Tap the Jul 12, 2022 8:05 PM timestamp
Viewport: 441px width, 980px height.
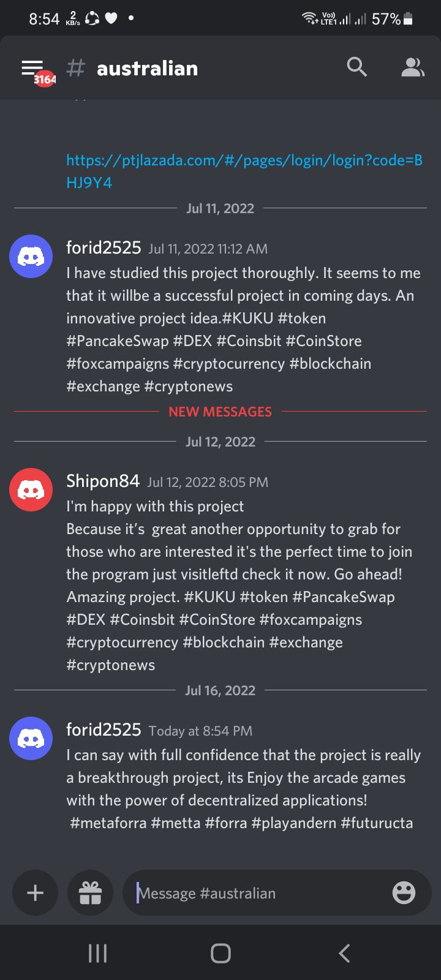pyautogui.click(x=208, y=483)
